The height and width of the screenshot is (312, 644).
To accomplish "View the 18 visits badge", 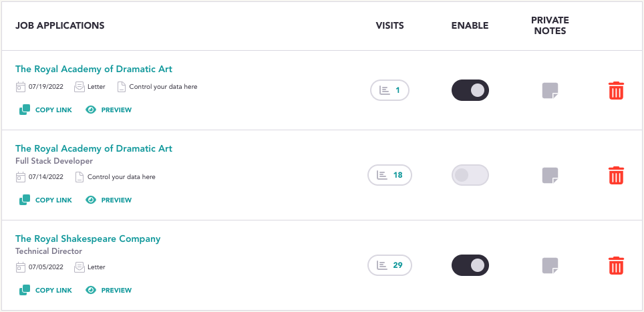I will pos(389,175).
